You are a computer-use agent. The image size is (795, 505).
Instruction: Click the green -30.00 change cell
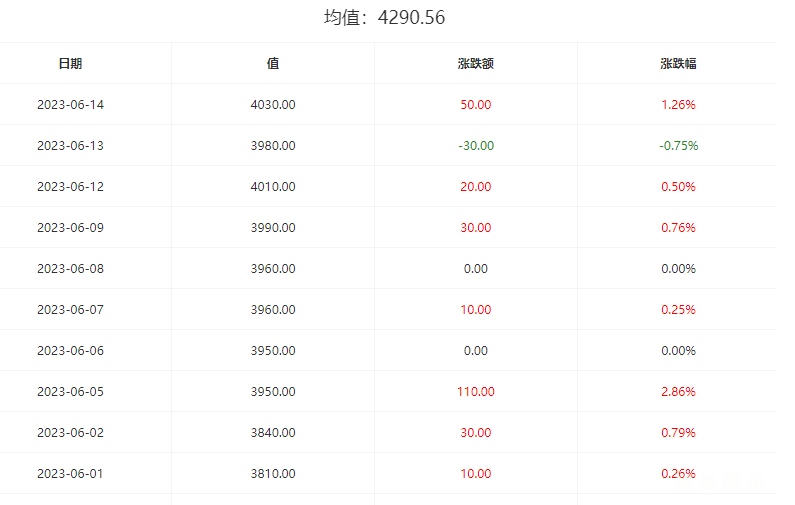point(476,146)
